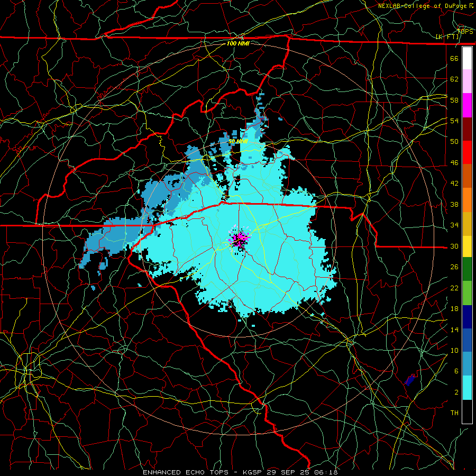476x476 pixels.
Task: Click the '50 NMI' range ring label
Action: [x=238, y=141]
